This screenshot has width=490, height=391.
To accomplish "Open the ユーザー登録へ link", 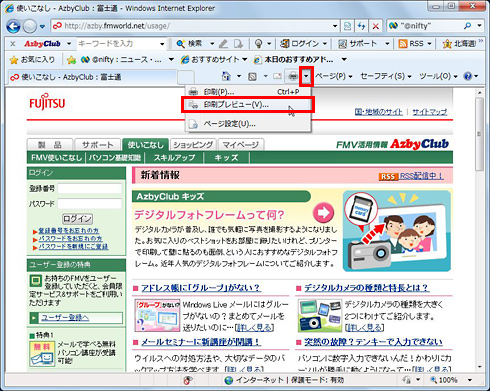I will [65, 317].
